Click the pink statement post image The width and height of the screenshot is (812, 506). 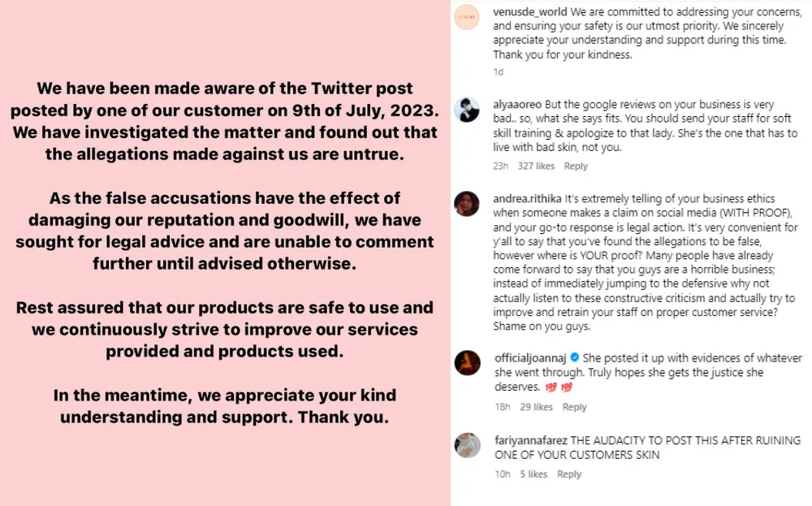coord(225,253)
